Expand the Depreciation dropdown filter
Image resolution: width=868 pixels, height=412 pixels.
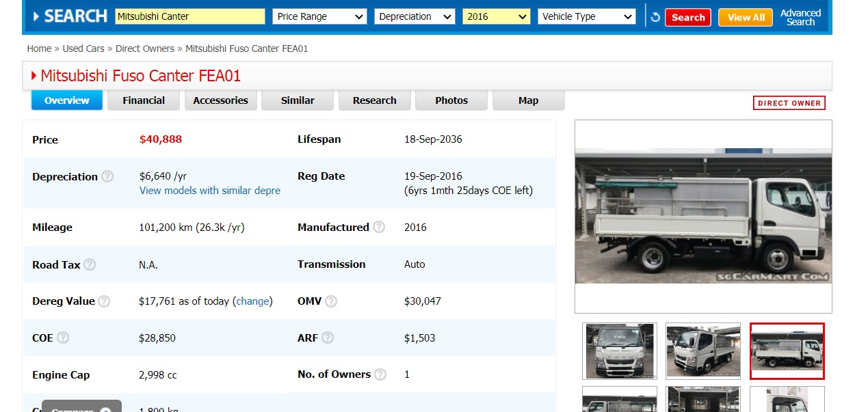coord(415,16)
